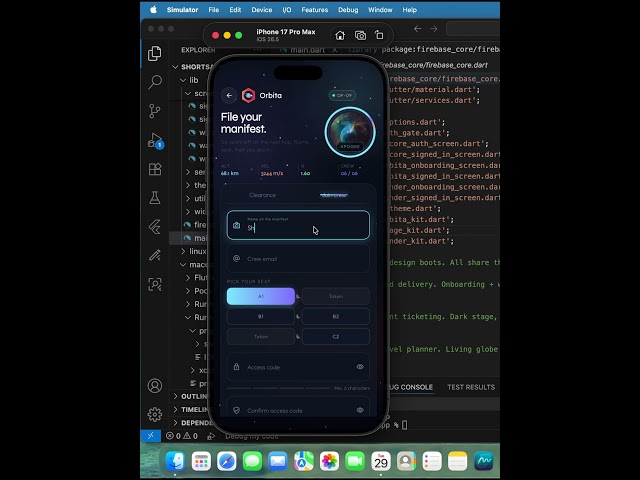
Task: Select seat C2
Action: [x=336, y=337]
